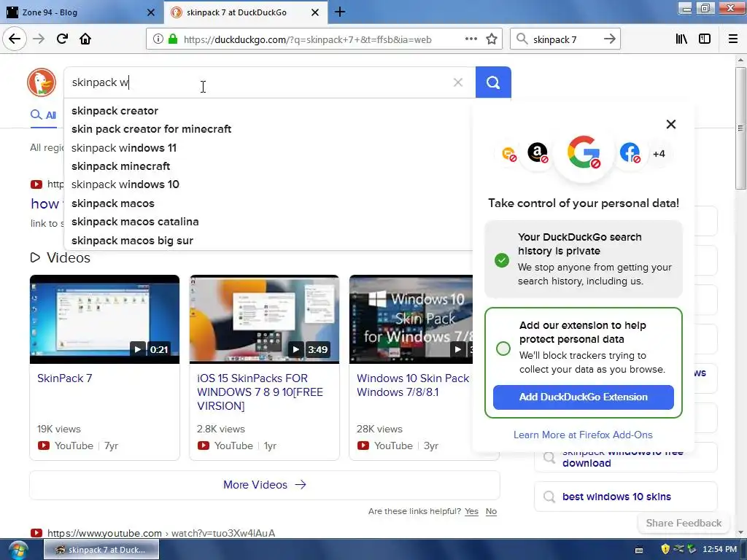Choose the skinpack macos suggestion row
Screen dimensions: 747x560
[268, 203]
